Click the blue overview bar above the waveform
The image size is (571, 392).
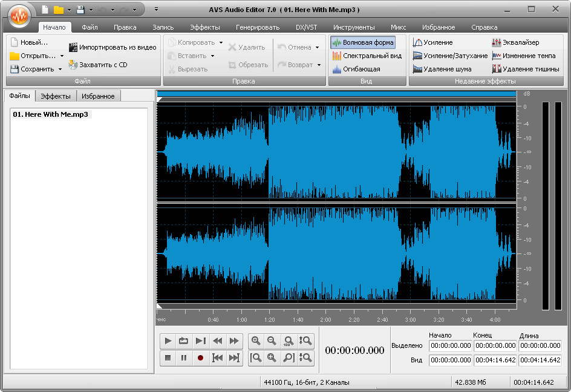click(336, 94)
